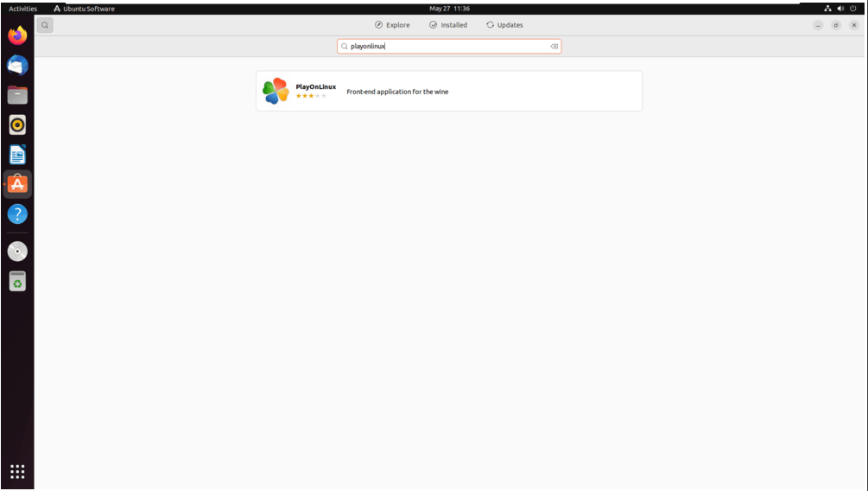Click into the playonlinux search field
The image size is (868, 491).
pos(449,47)
